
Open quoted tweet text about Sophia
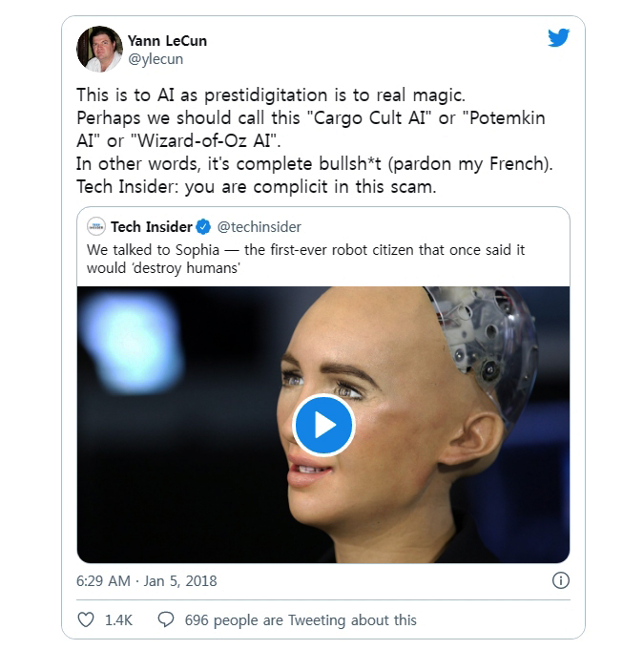(x=305, y=259)
